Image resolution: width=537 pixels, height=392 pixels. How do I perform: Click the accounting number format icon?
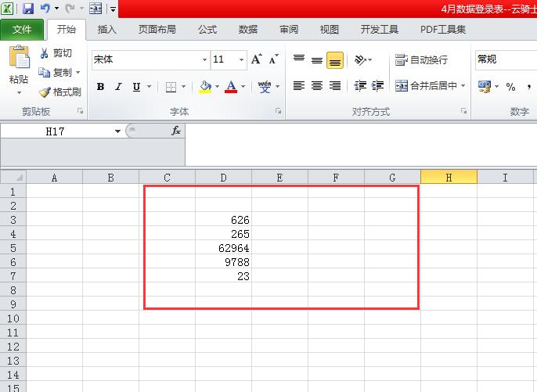click(x=485, y=87)
